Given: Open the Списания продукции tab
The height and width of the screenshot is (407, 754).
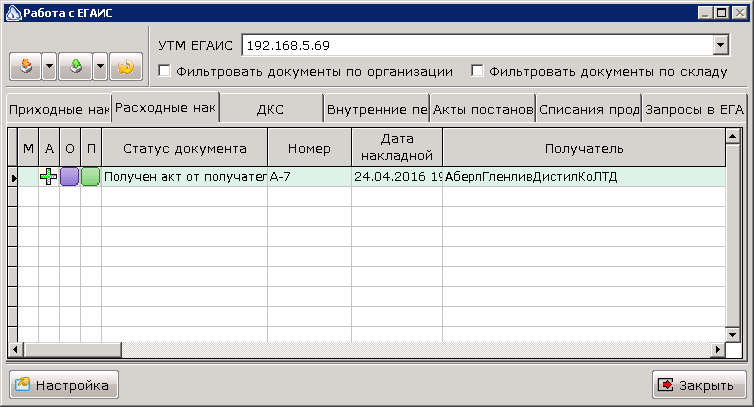Looking at the screenshot, I should pos(589,110).
